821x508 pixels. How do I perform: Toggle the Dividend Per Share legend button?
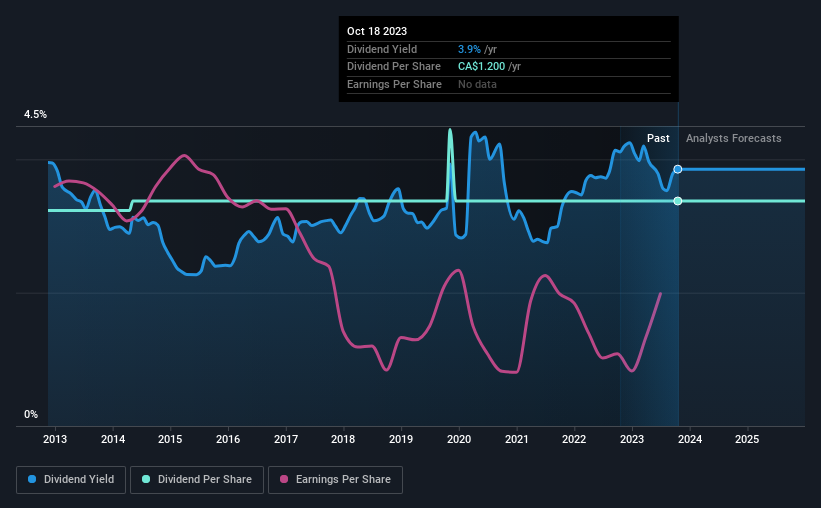click(x=197, y=480)
